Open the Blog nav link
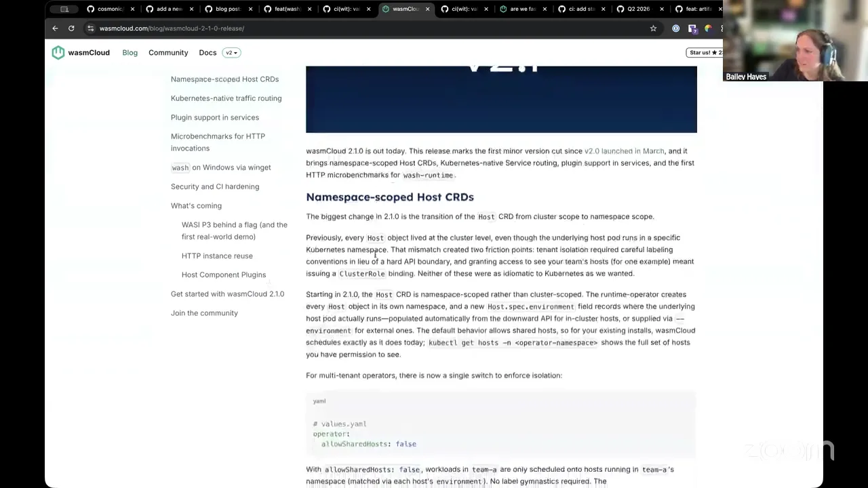Viewport: 868px width, 488px height. pos(130,53)
